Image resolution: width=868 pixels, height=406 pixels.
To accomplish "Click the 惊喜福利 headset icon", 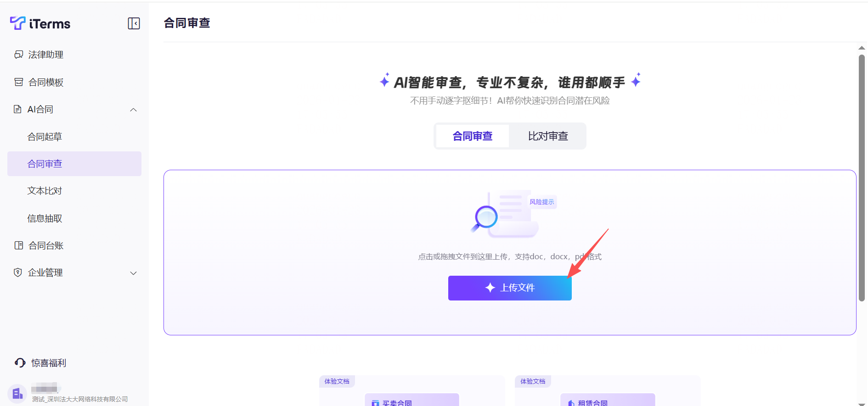I will tap(20, 363).
